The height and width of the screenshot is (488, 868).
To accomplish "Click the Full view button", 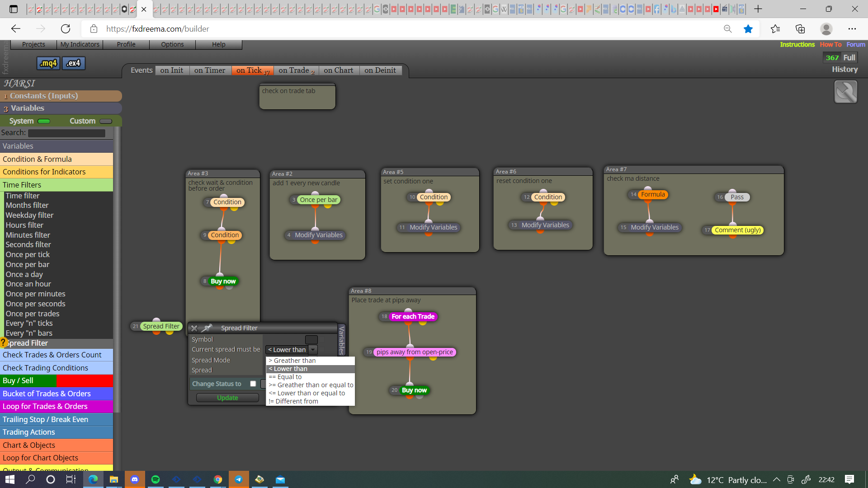I will (849, 57).
